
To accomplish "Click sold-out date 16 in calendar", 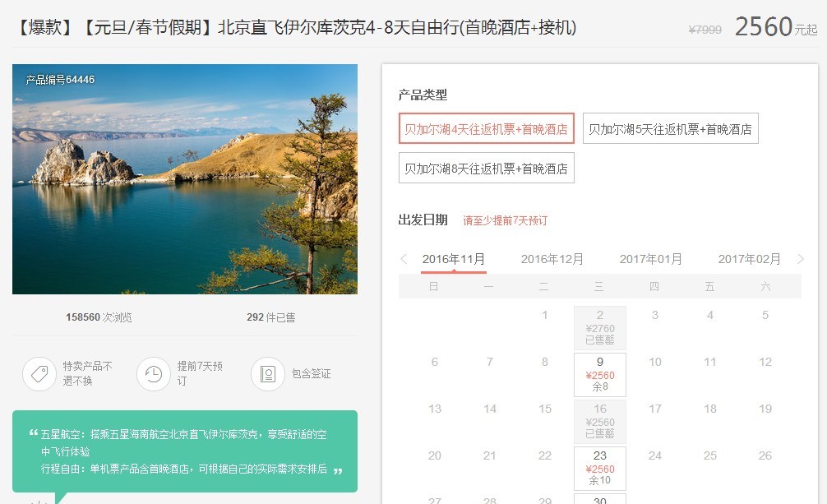I will (x=600, y=421).
